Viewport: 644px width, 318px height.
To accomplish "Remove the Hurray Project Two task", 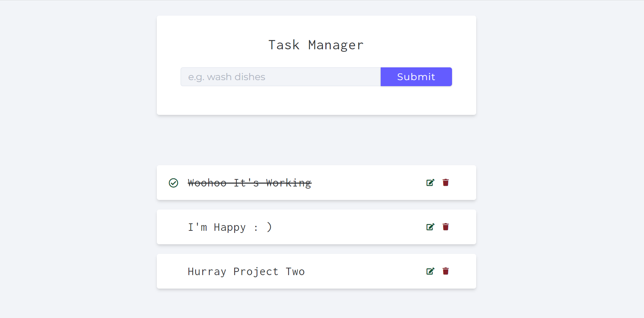I will pos(446,271).
